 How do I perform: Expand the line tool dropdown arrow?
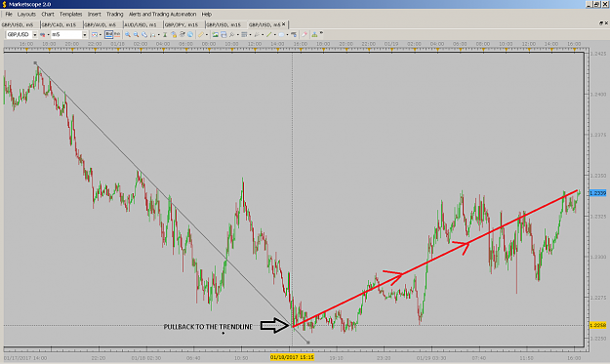coord(275,34)
